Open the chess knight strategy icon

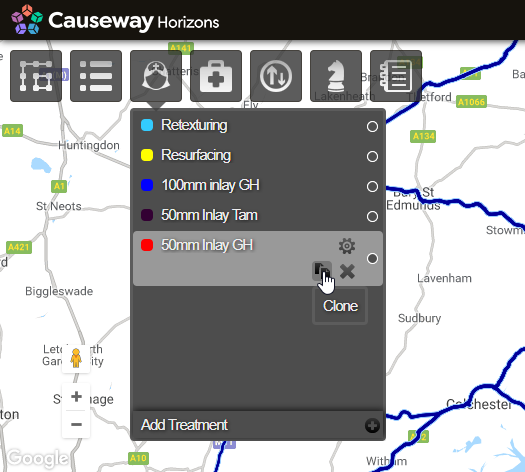point(336,76)
